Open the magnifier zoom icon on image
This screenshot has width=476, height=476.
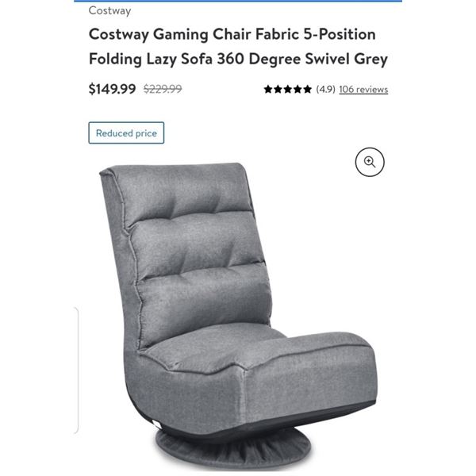coord(370,162)
